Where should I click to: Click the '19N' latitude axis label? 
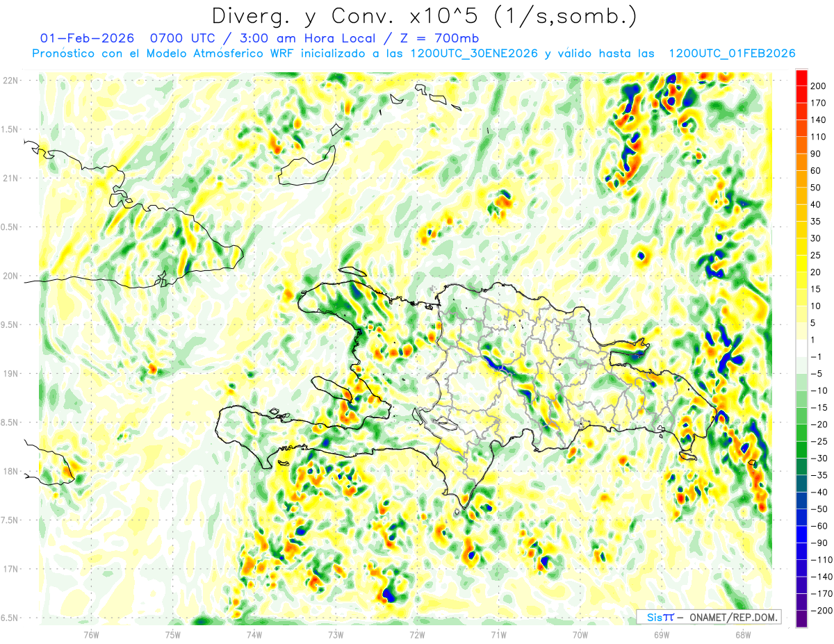[x=10, y=374]
